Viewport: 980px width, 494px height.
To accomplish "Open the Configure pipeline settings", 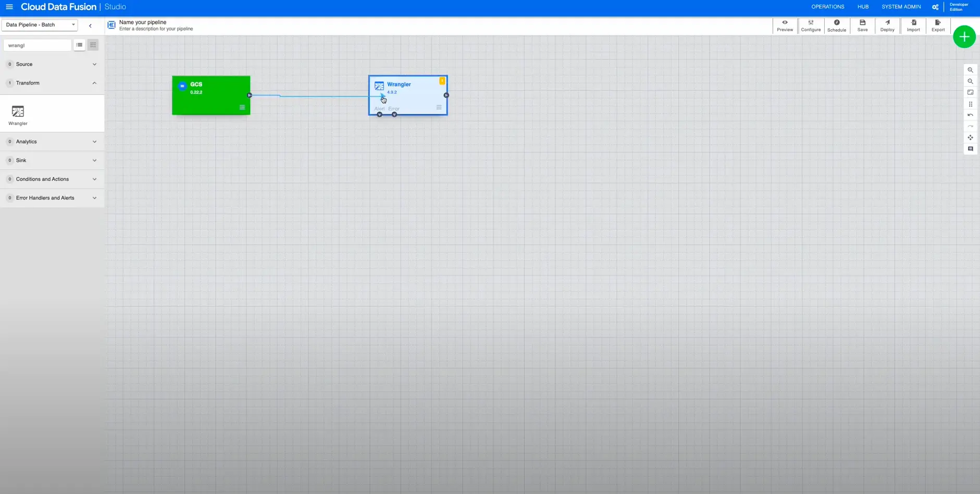I will point(811,26).
